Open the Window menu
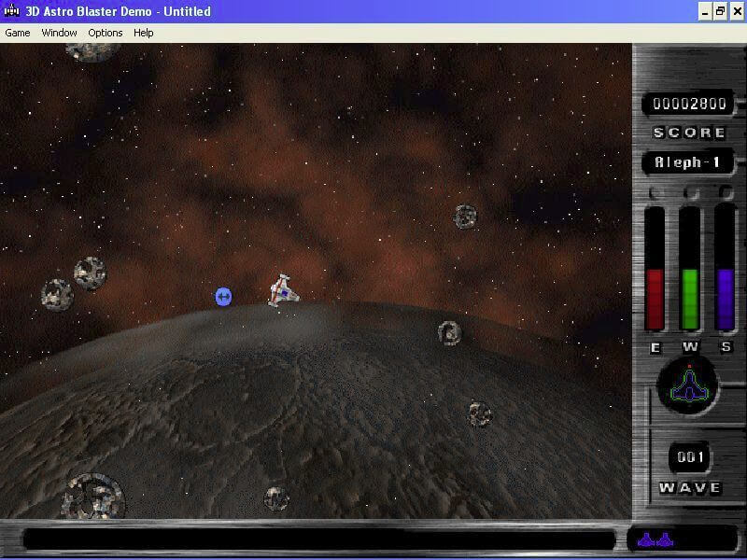This screenshot has height=560, width=747. (59, 33)
